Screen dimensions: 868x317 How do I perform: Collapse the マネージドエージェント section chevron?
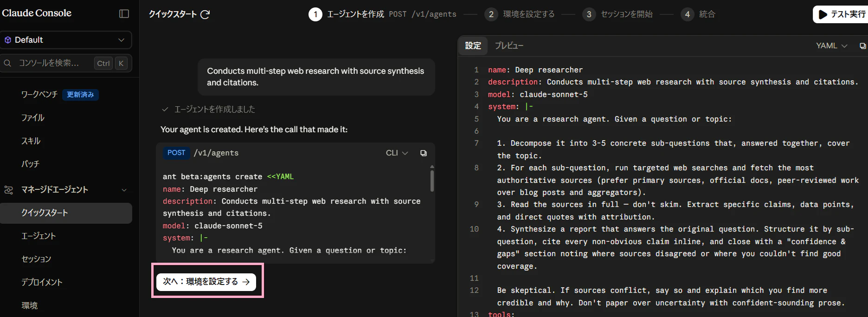click(124, 190)
